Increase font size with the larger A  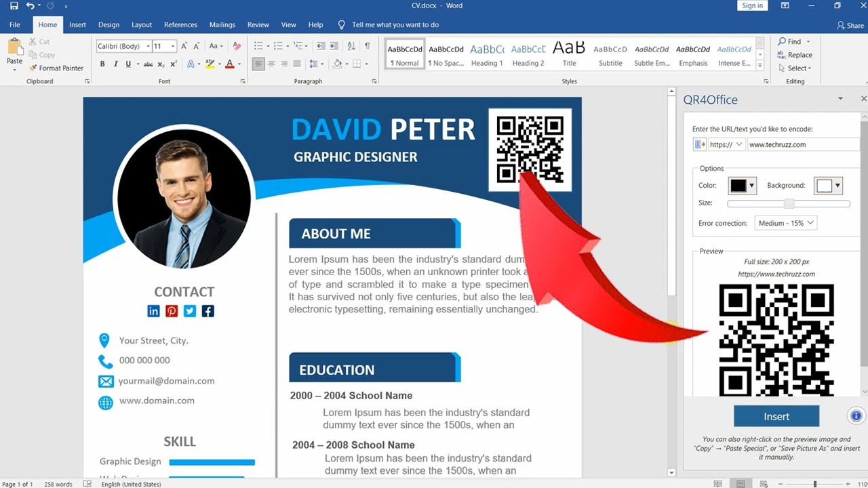pyautogui.click(x=184, y=46)
